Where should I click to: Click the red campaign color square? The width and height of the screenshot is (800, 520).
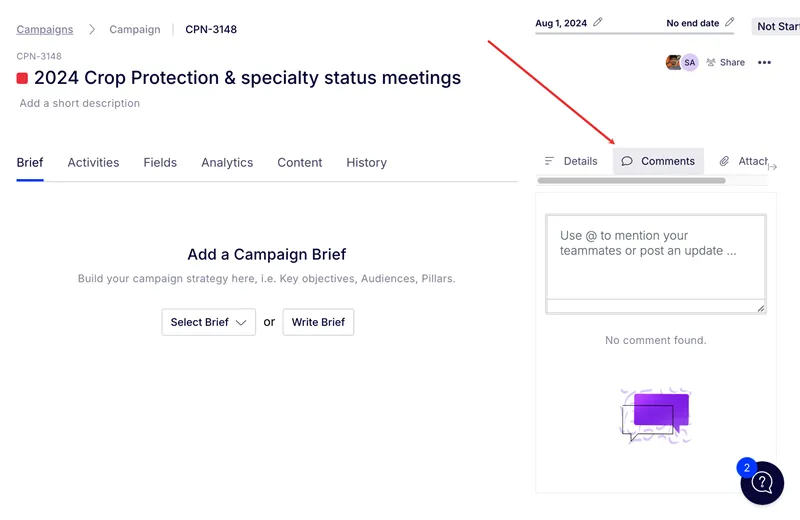coord(22,78)
